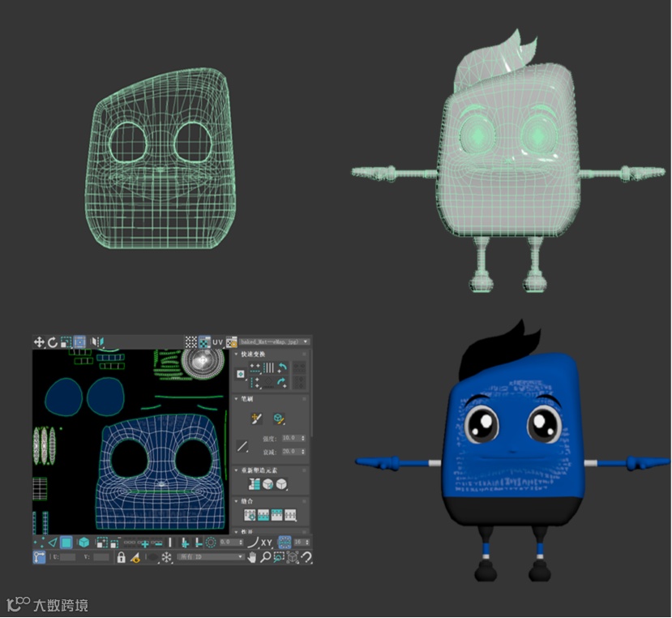Click the Rotate 90 counterclockwise arrow

pos(282,367)
